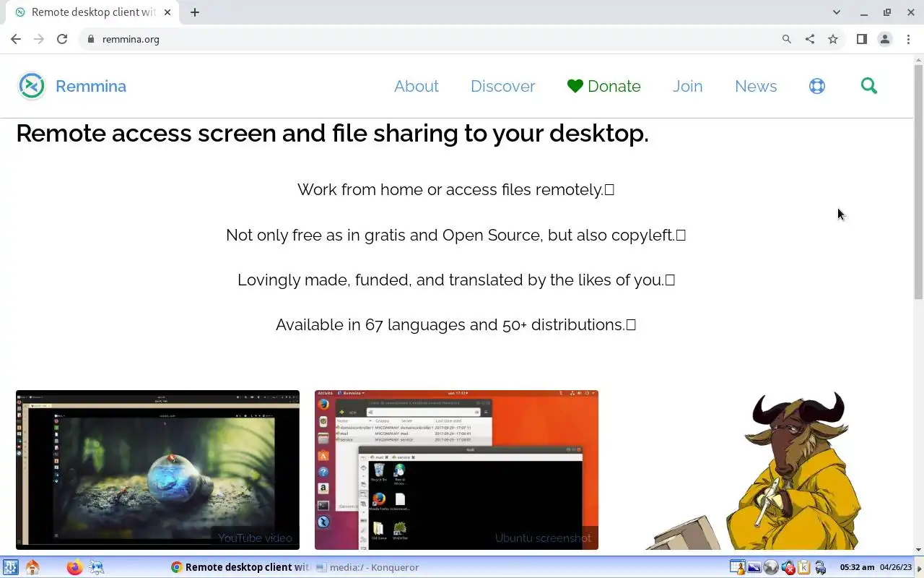Open the Chrome profile avatar
The height and width of the screenshot is (578, 924).
[x=885, y=39]
